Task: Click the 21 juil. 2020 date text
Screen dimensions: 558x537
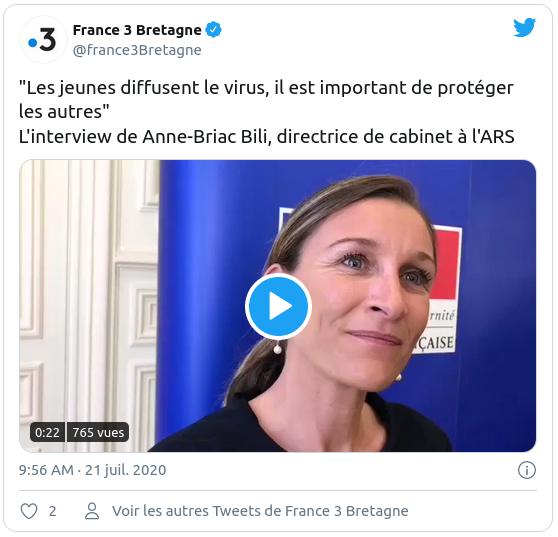Action: click(125, 470)
